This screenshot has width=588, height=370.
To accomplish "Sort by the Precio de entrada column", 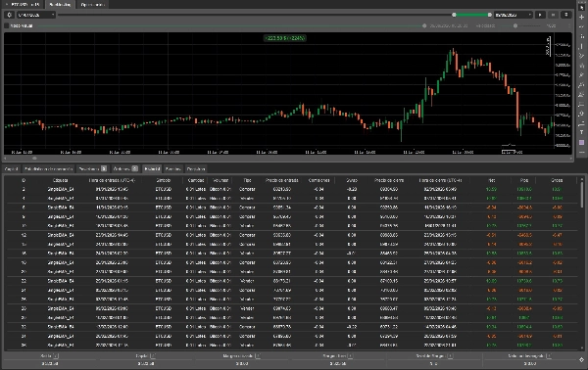I will pos(281,180).
